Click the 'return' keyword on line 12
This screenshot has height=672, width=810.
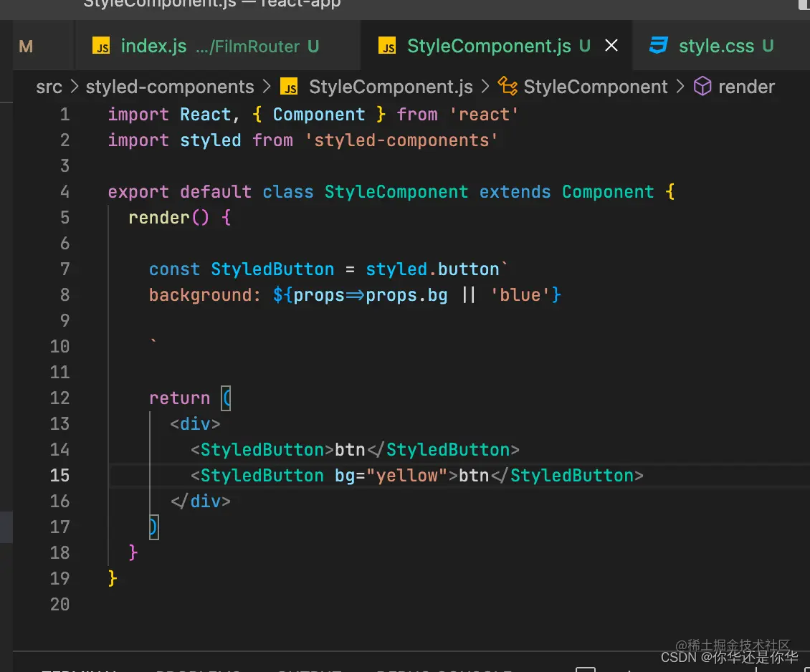pos(179,398)
